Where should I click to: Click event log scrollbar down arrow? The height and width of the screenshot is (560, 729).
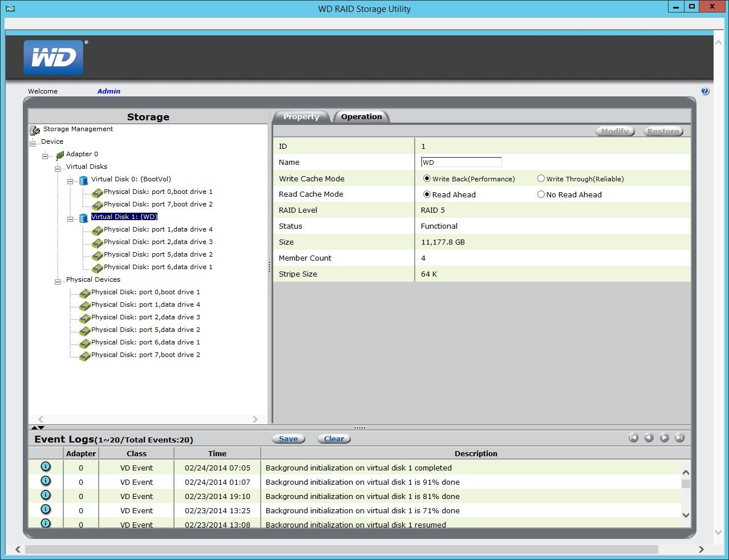(686, 514)
